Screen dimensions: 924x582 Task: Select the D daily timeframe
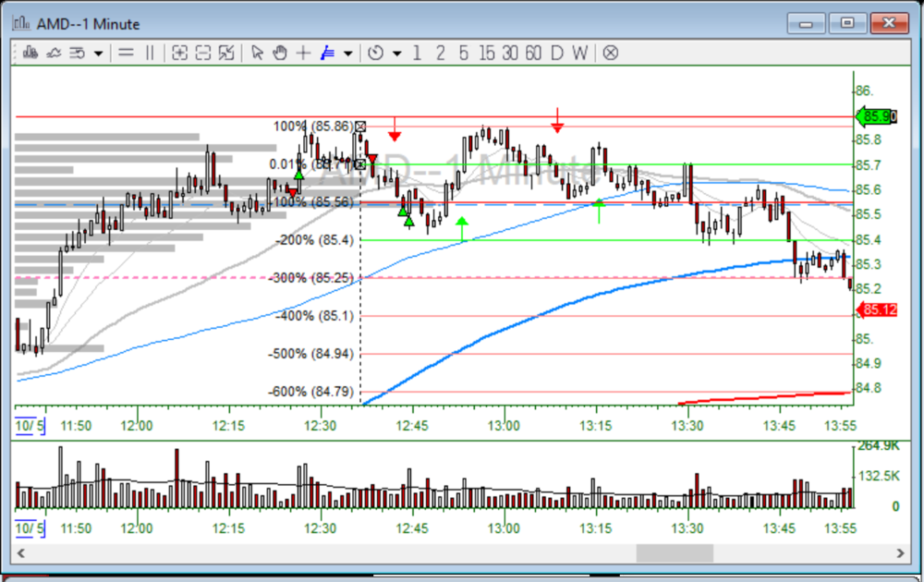556,53
